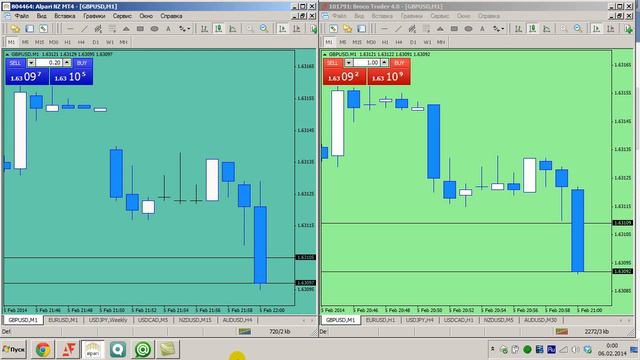The width and height of the screenshot is (640, 360).
Task: Show hidden system tray icons
Action: [492, 349]
